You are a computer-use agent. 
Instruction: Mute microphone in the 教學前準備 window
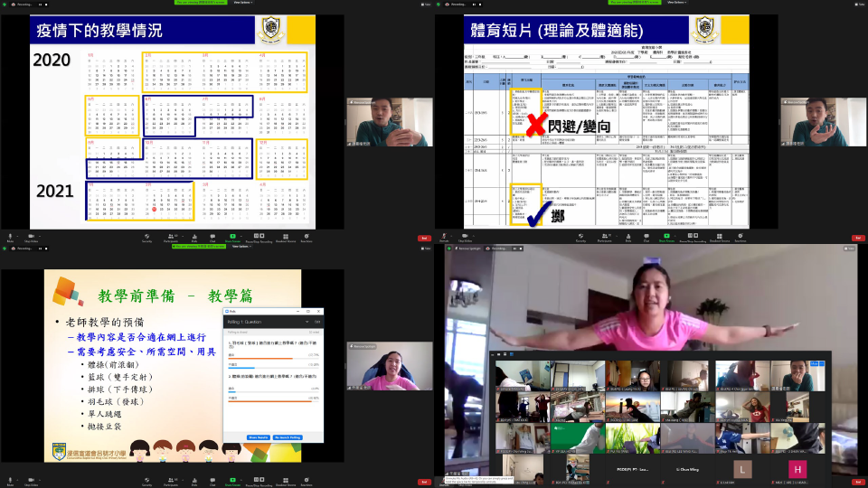coord(10,482)
